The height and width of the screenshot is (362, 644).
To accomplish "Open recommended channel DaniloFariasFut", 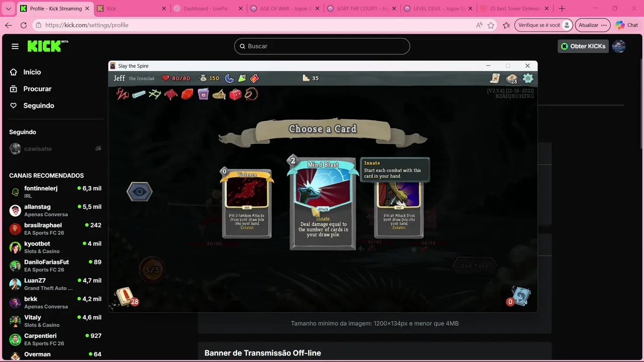I will [x=55, y=265].
